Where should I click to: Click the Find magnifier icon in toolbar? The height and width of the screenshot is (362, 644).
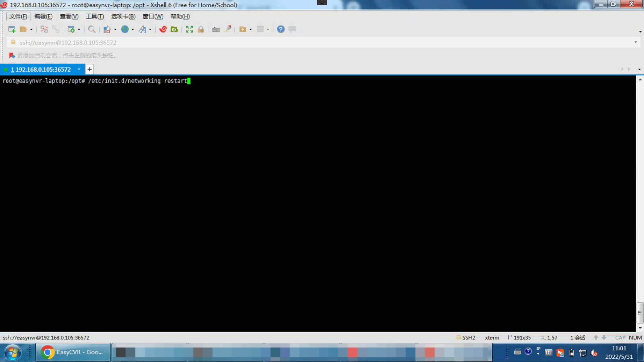pyautogui.click(x=92, y=29)
